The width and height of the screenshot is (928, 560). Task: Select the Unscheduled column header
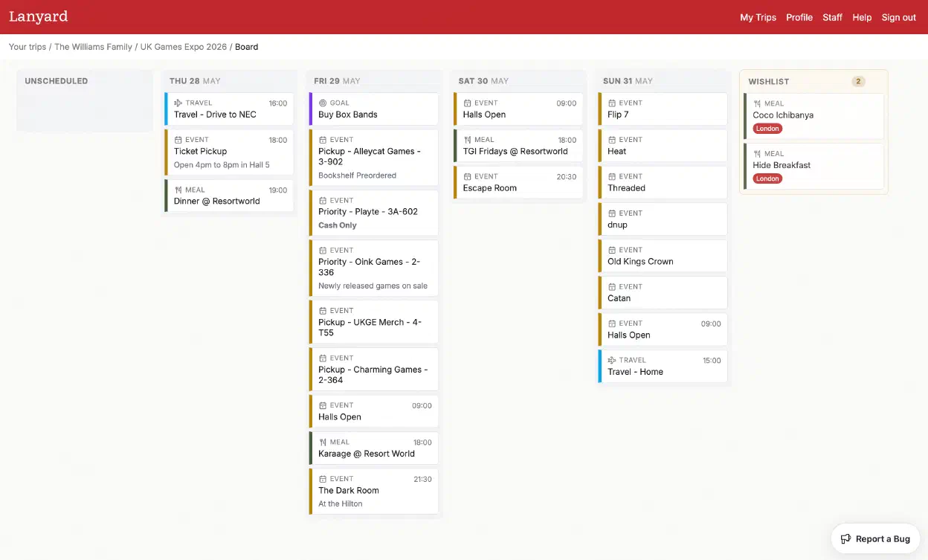(57, 81)
